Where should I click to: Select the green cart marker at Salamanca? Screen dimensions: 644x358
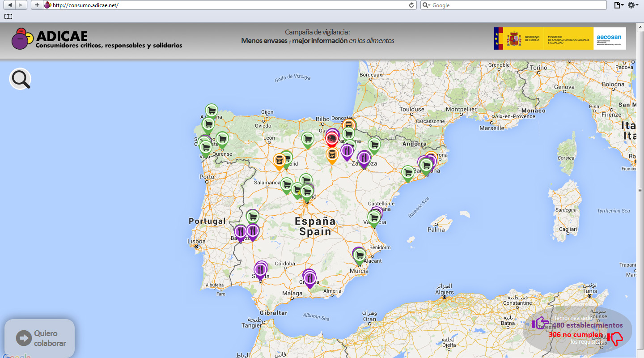click(x=287, y=185)
